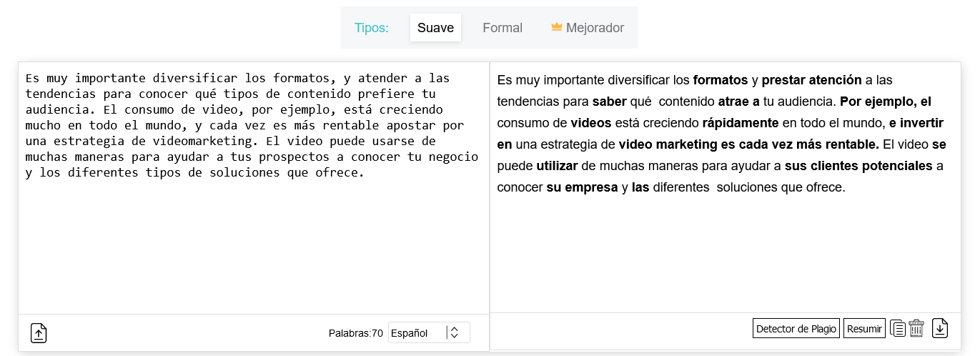This screenshot has width=980, height=356.
Task: Click the bold word 'rápidamente' in result
Action: (x=741, y=122)
